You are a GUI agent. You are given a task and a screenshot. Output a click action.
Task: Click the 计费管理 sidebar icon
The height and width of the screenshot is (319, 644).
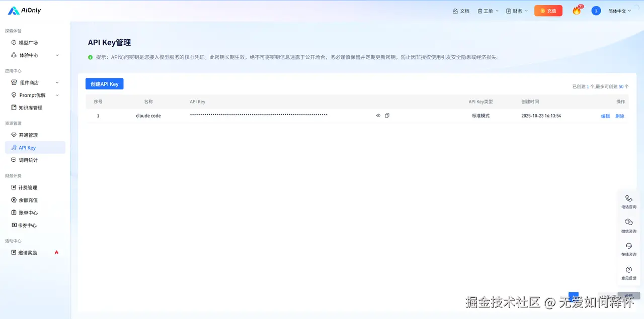click(14, 187)
